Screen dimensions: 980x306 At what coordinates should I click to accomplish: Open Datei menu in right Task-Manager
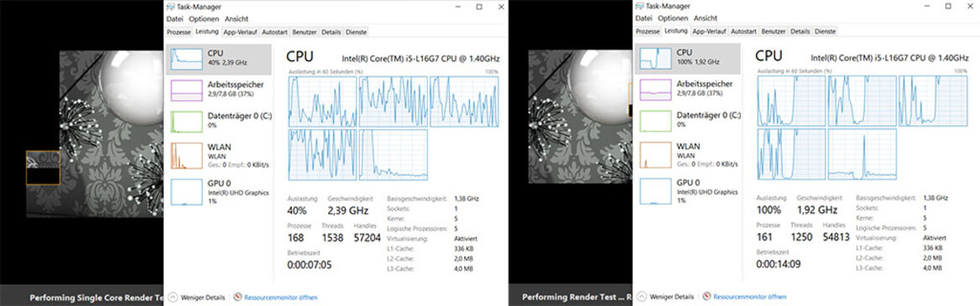(x=643, y=19)
